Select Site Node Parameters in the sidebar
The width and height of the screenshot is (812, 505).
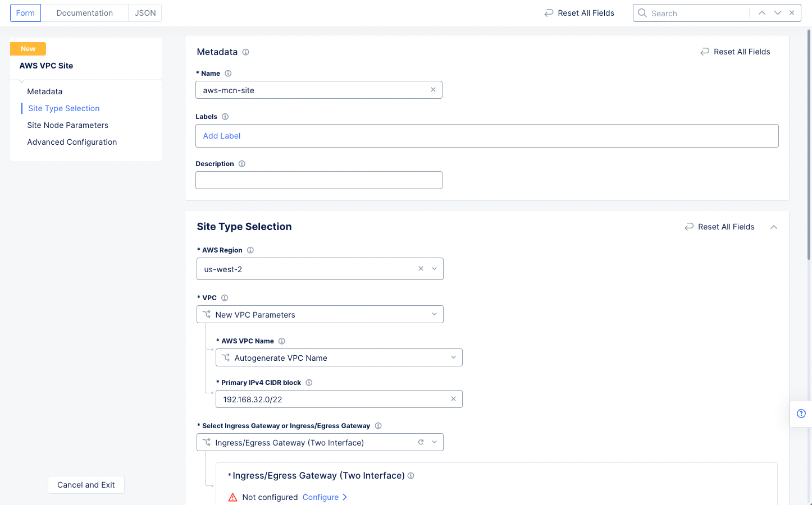(x=67, y=125)
